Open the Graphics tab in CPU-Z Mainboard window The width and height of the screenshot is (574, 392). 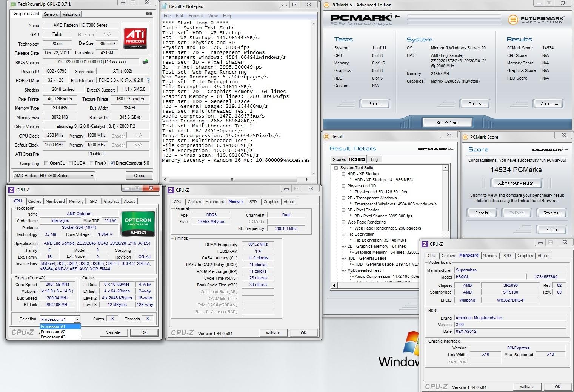tap(525, 256)
